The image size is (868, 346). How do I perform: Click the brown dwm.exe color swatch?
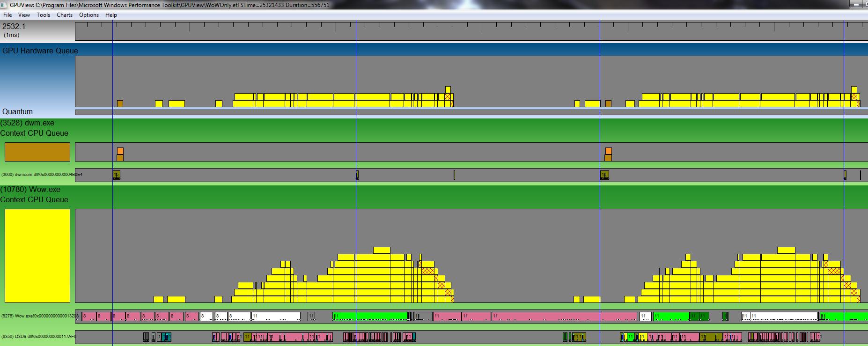click(37, 152)
